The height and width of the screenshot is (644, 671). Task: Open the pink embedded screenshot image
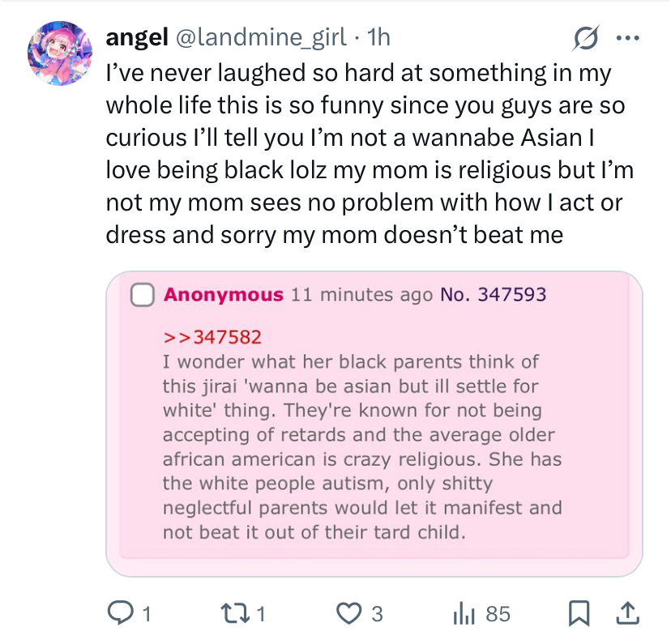click(x=374, y=424)
